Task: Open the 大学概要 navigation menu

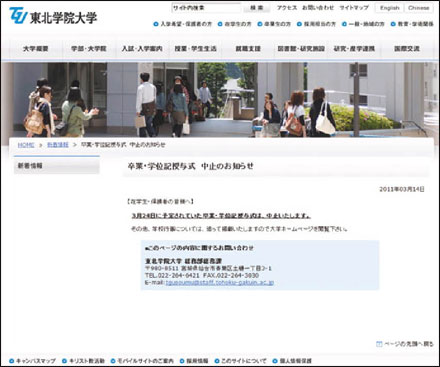Action: pyautogui.click(x=36, y=49)
